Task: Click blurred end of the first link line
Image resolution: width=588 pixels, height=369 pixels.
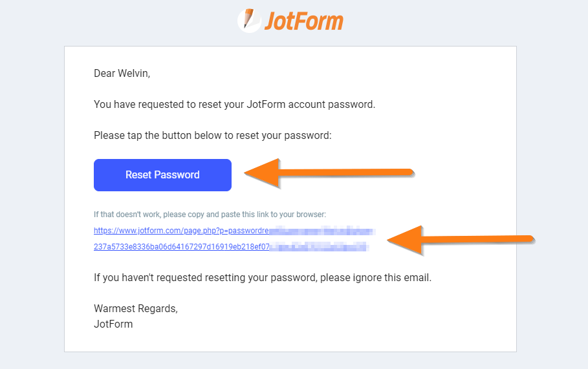Action: click(x=321, y=230)
